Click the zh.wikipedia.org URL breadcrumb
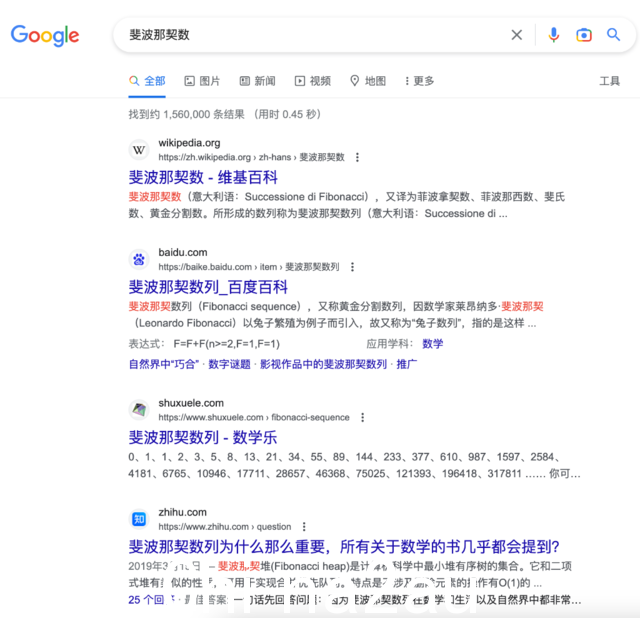Image resolution: width=640 pixels, height=618 pixels. [x=251, y=157]
